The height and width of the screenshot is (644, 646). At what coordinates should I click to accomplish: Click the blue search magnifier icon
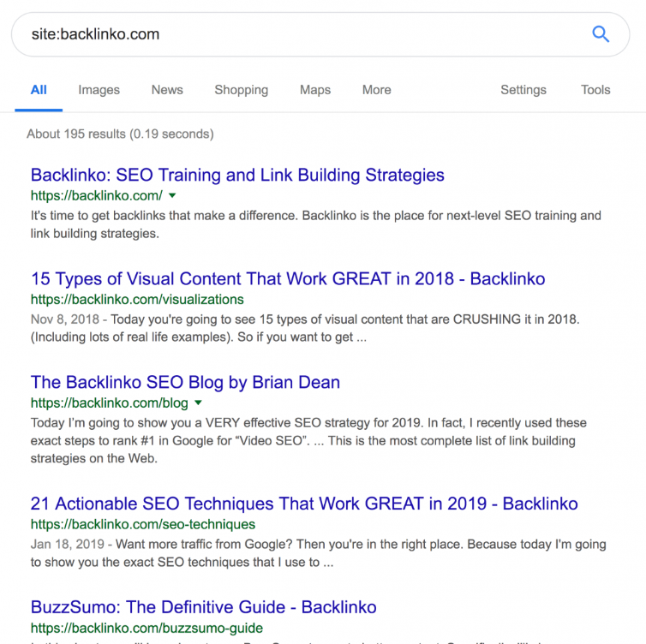point(601,34)
